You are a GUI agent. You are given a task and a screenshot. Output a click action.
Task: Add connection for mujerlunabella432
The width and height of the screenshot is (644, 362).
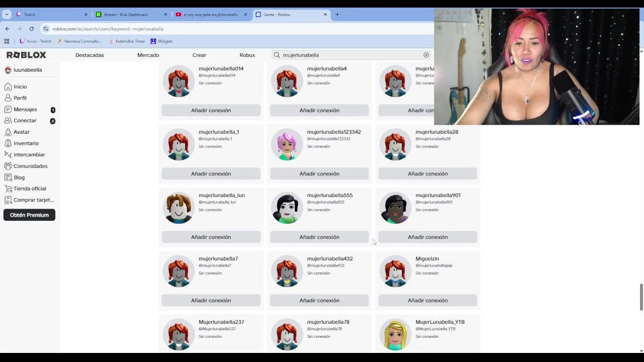point(319,300)
